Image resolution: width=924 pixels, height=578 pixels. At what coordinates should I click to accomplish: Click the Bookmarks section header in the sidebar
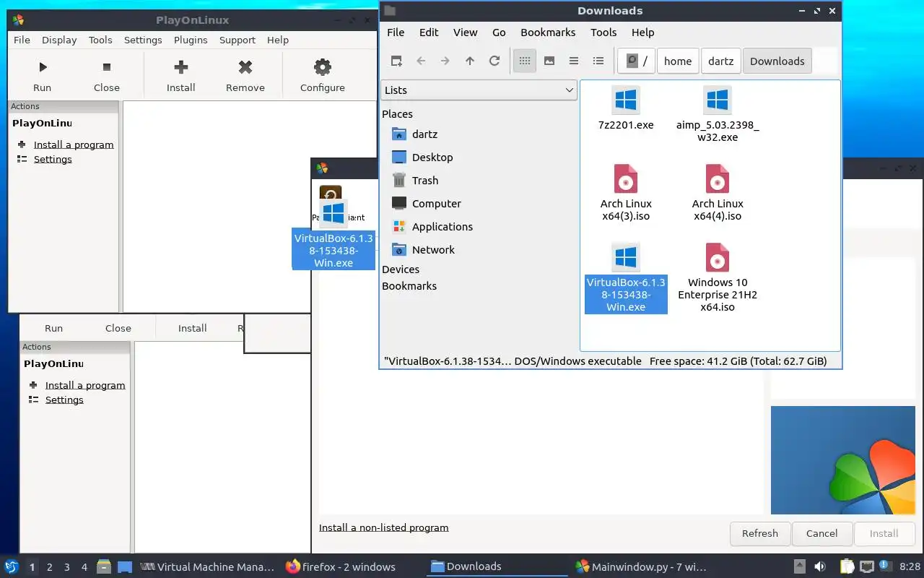pyautogui.click(x=409, y=285)
